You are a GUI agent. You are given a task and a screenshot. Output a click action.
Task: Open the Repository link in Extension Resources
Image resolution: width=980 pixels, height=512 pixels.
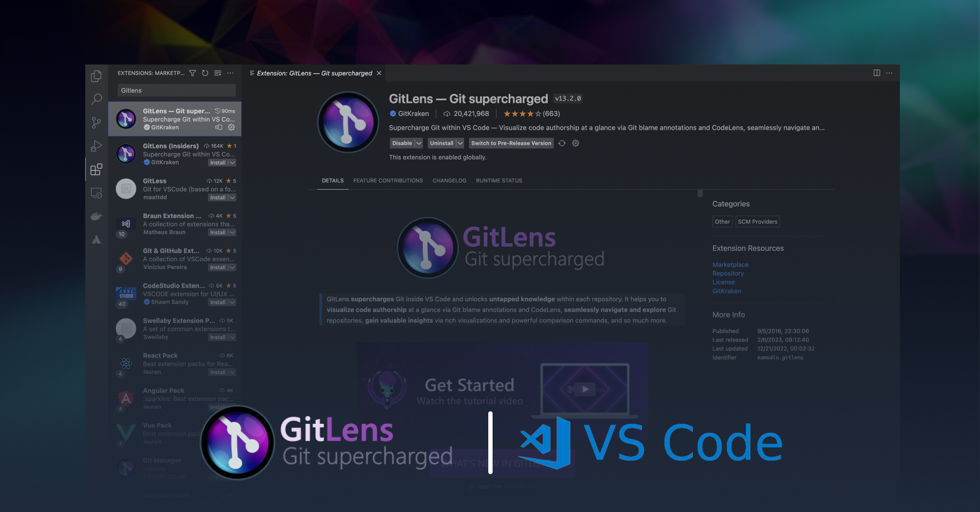coord(728,272)
